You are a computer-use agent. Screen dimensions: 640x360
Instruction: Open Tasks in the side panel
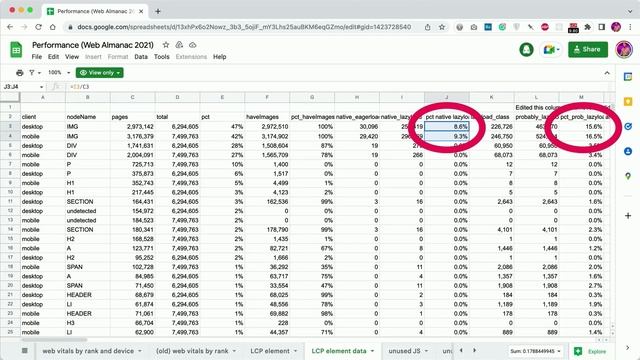click(628, 127)
